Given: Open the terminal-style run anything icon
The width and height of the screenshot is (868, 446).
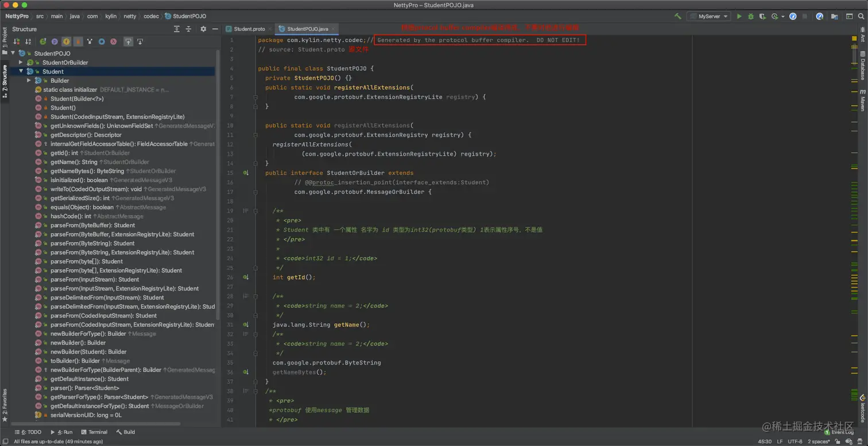Looking at the screenshot, I should pos(849,16).
